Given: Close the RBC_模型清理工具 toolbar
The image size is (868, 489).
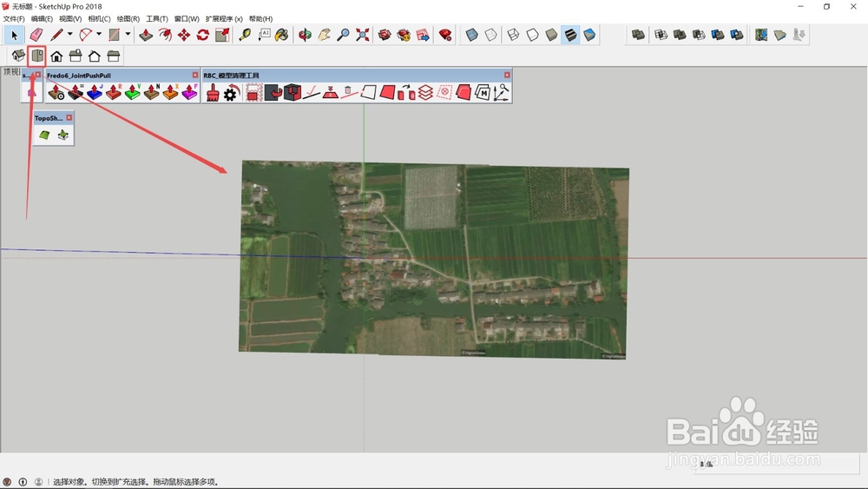Looking at the screenshot, I should (507, 75).
